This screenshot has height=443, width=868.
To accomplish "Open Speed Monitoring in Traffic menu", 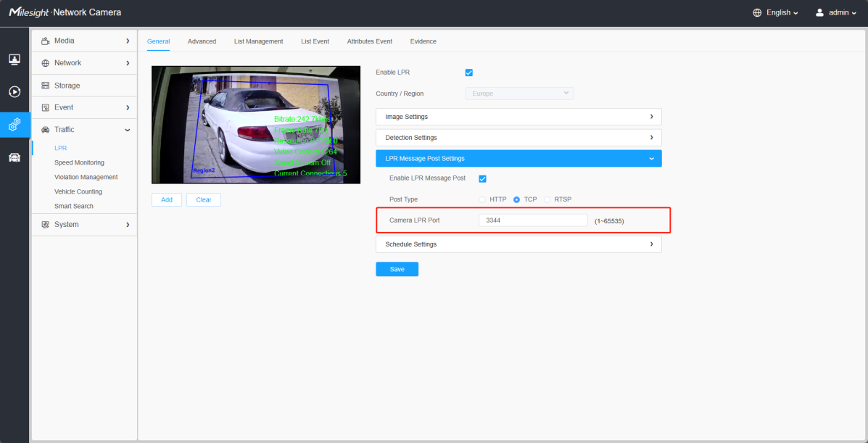I will click(79, 163).
